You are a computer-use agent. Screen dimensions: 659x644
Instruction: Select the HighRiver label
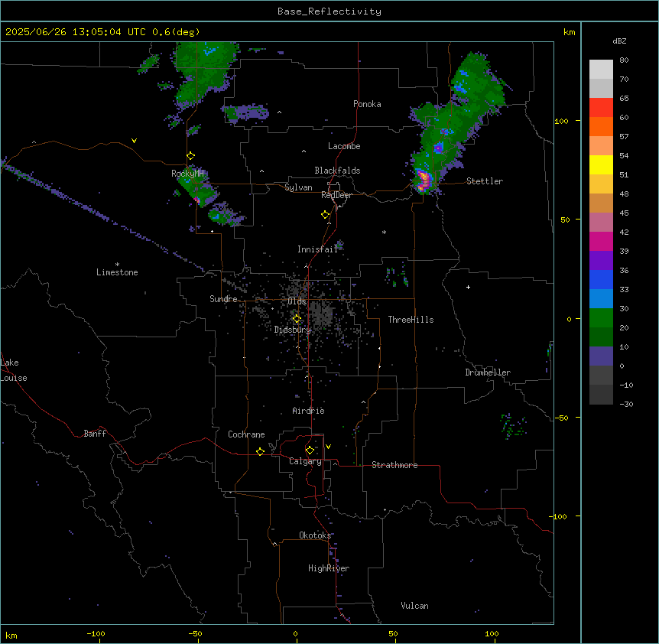329,568
